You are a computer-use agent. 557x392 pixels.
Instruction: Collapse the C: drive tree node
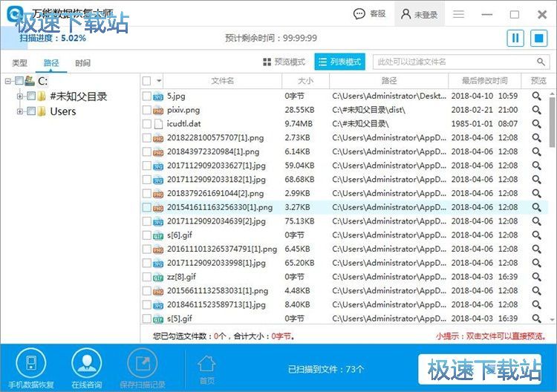click(7, 81)
